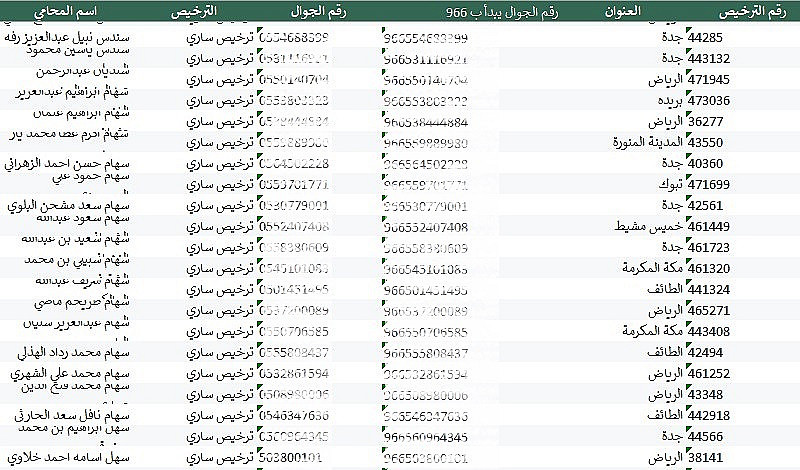
Task: Select license number cell 461252
Action: click(x=709, y=374)
